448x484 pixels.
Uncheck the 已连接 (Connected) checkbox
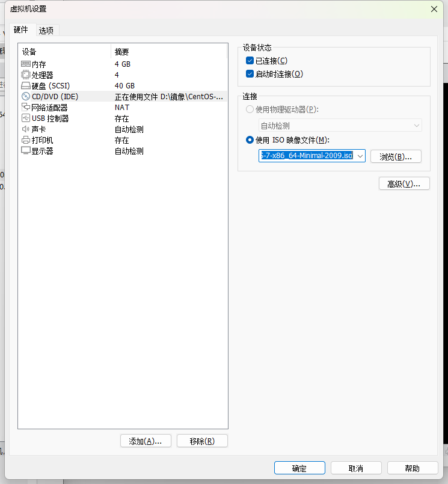250,61
